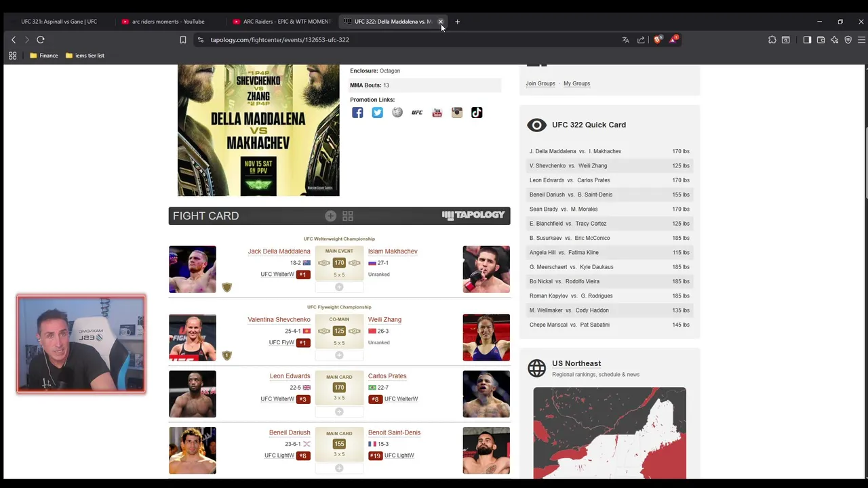Click Chepe Mariscal vs. Pat Sabatini quick card row

(609, 325)
